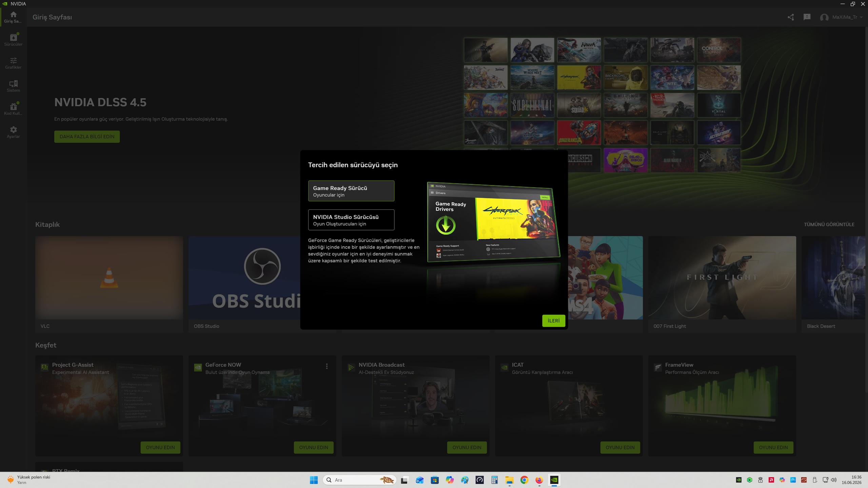The height and width of the screenshot is (488, 868).
Task: Click volume speaker icon in system tray
Action: tap(834, 480)
